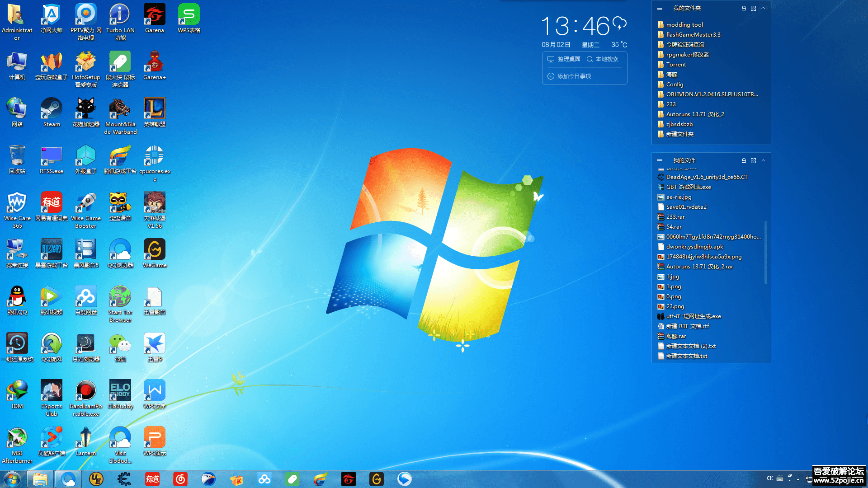This screenshot has width=868, height=488.
Task: Launch MSI Afterburner shortcut
Action: [17, 445]
